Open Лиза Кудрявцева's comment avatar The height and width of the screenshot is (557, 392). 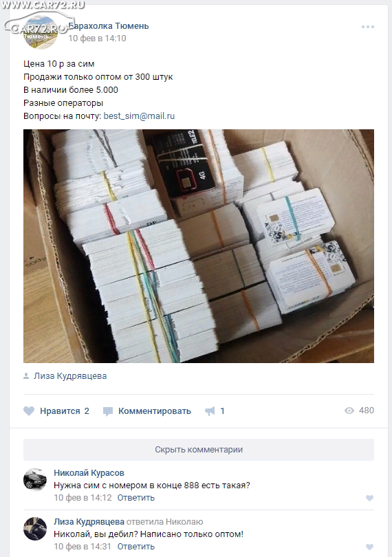coord(35,529)
